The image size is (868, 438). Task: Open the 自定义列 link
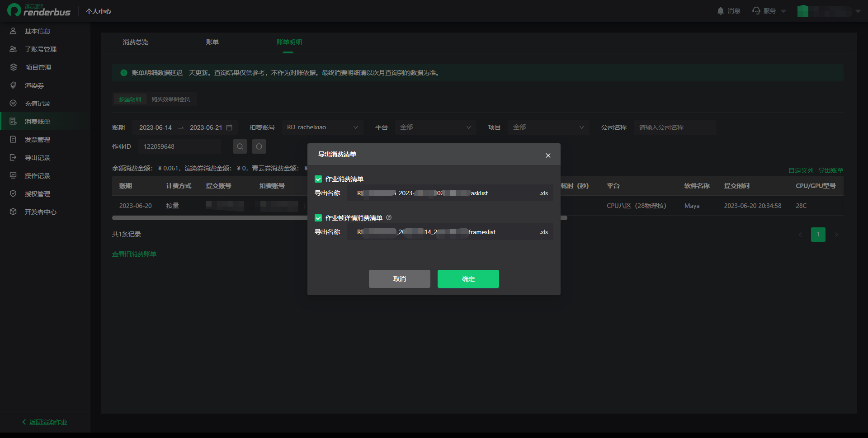click(x=801, y=170)
